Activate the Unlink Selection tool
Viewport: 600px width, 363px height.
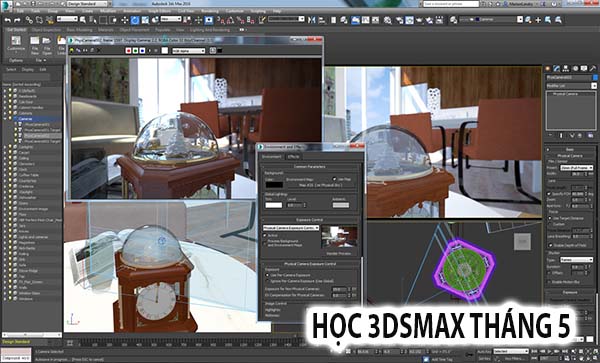pos(39,20)
